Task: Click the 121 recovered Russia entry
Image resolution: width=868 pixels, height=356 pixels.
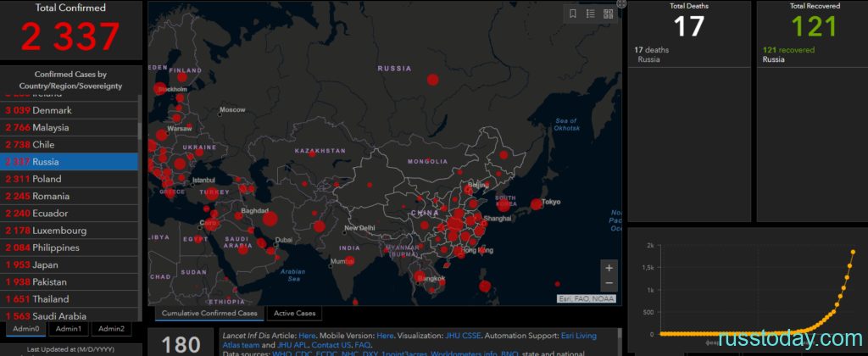Action: point(788,54)
